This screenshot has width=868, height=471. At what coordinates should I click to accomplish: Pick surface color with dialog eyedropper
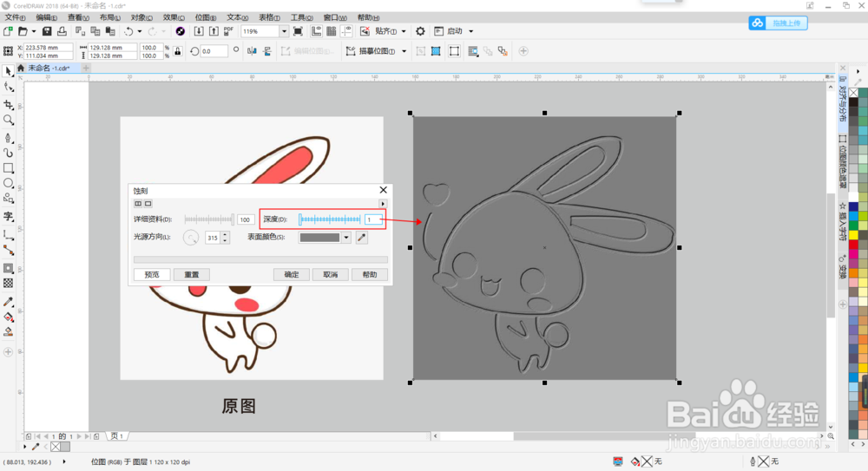[361, 238]
